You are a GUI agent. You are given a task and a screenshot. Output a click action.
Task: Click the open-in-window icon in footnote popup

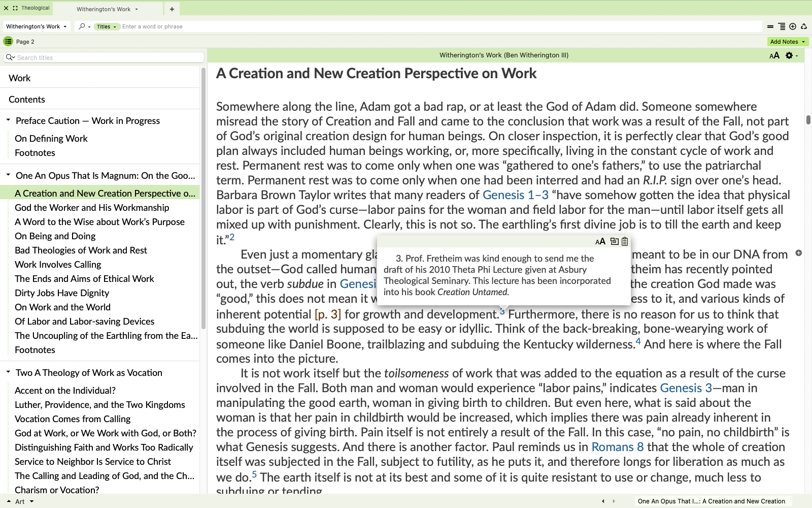[x=614, y=242]
